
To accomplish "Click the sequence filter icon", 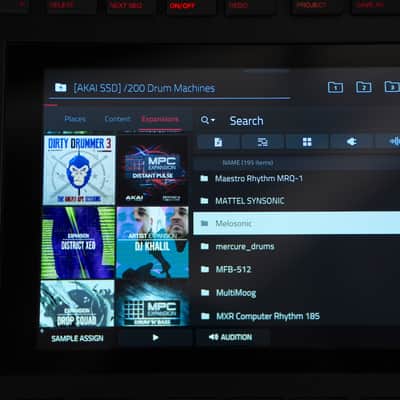I will (x=263, y=142).
